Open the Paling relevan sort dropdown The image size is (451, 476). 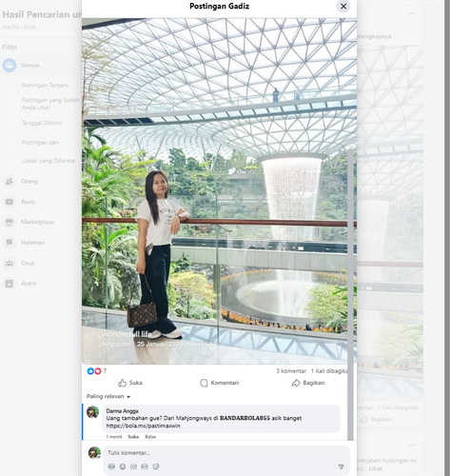tap(108, 396)
